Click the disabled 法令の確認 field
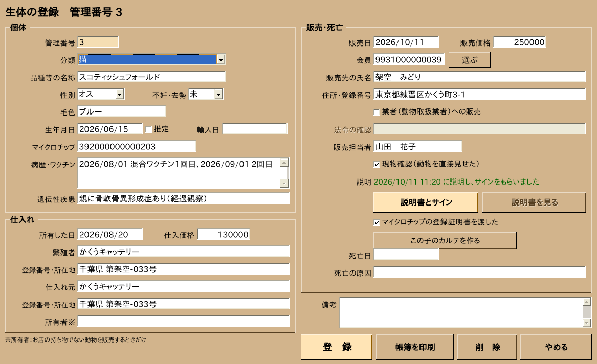 point(480,129)
